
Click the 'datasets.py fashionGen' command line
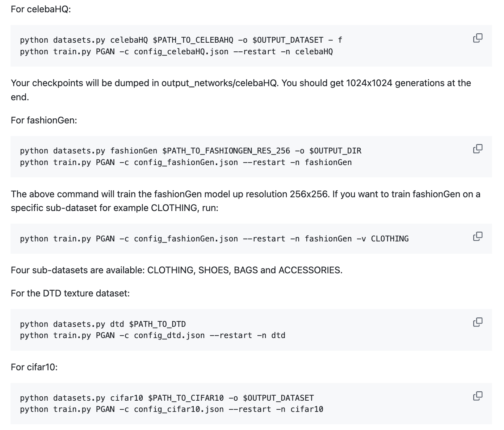pyautogui.click(x=190, y=151)
